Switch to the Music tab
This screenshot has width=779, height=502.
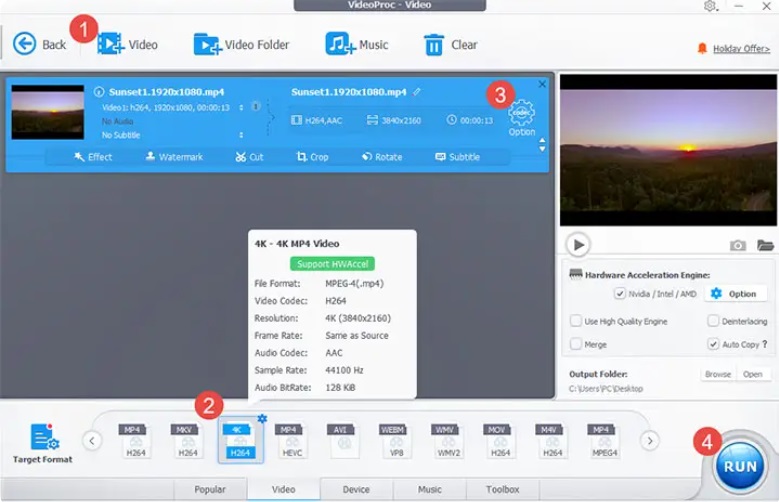(x=429, y=489)
